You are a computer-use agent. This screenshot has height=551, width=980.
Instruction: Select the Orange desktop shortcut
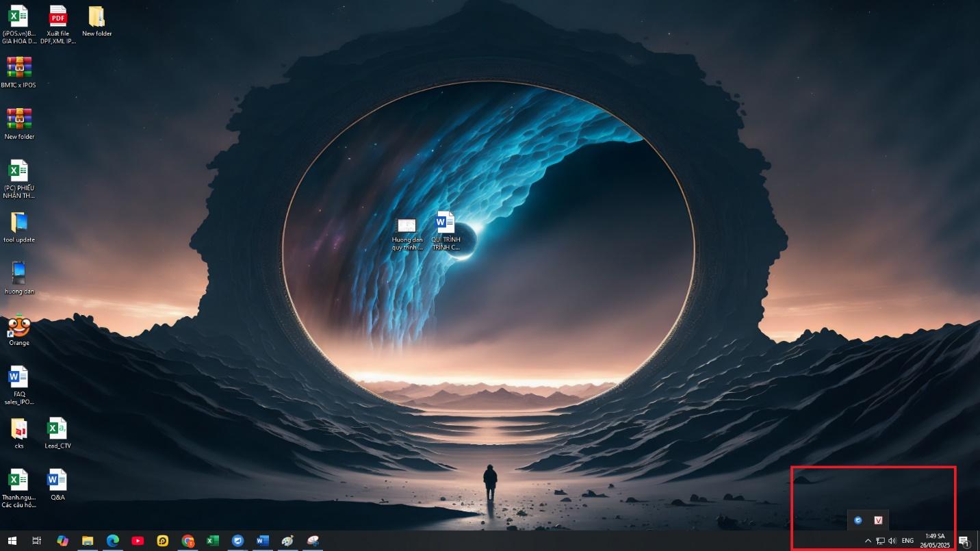point(19,329)
